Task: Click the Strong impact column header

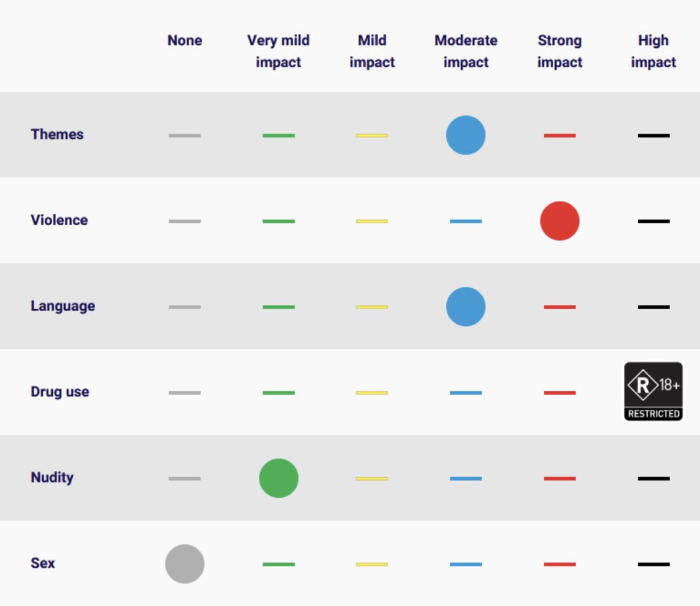Action: point(560,52)
